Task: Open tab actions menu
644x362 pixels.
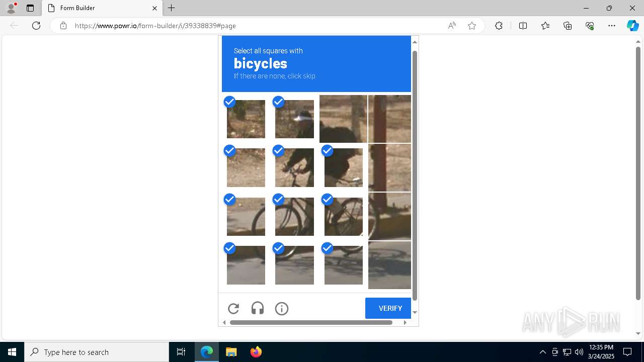Action: click(x=30, y=8)
